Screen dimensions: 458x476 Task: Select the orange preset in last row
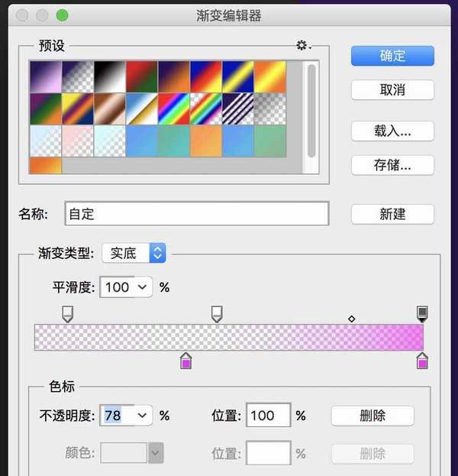(x=46, y=166)
